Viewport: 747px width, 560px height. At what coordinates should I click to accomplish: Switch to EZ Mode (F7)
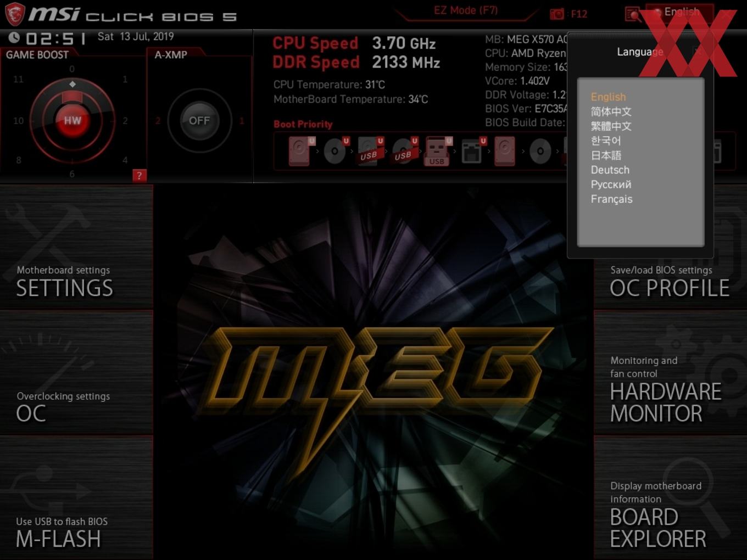[466, 10]
